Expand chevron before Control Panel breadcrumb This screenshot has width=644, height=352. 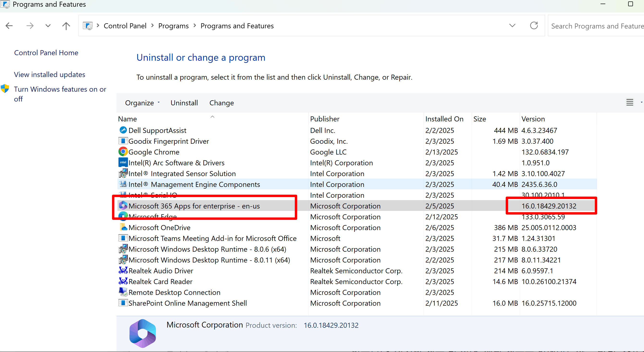pos(98,25)
